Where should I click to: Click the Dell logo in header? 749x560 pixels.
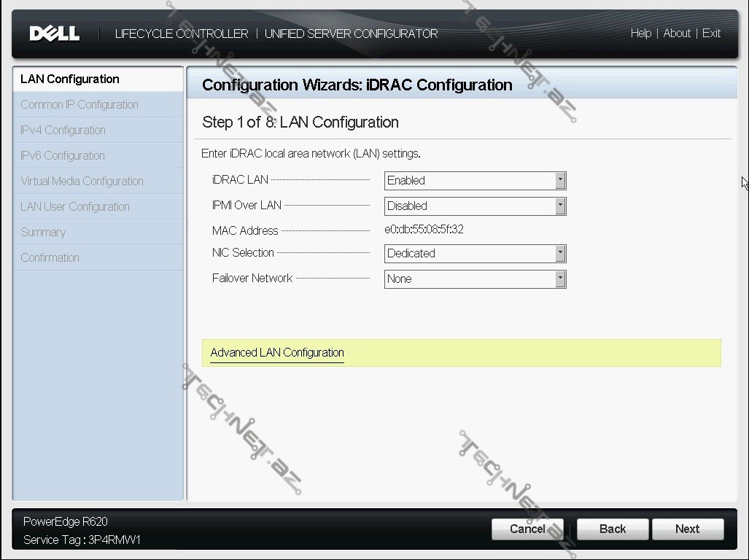click(55, 34)
